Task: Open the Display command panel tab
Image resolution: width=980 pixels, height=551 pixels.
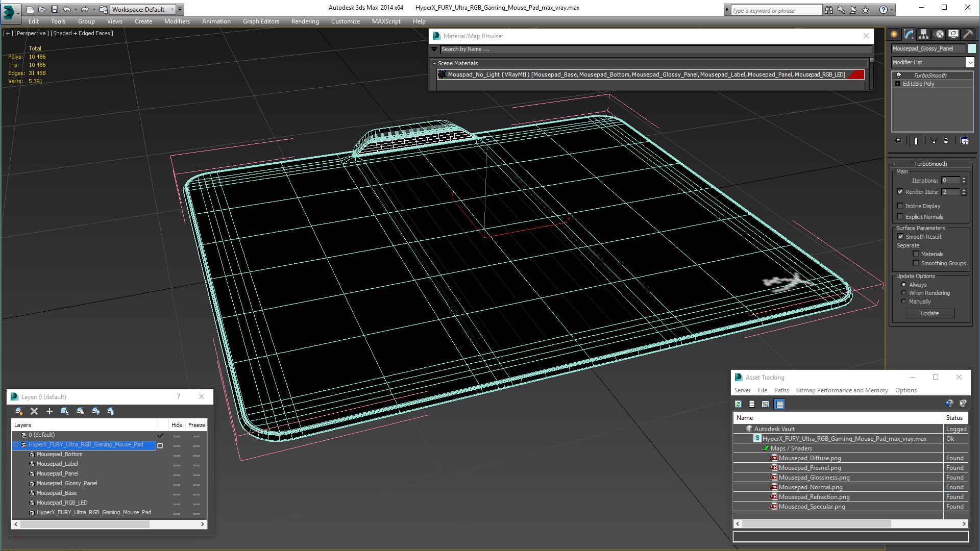Action: [x=953, y=34]
